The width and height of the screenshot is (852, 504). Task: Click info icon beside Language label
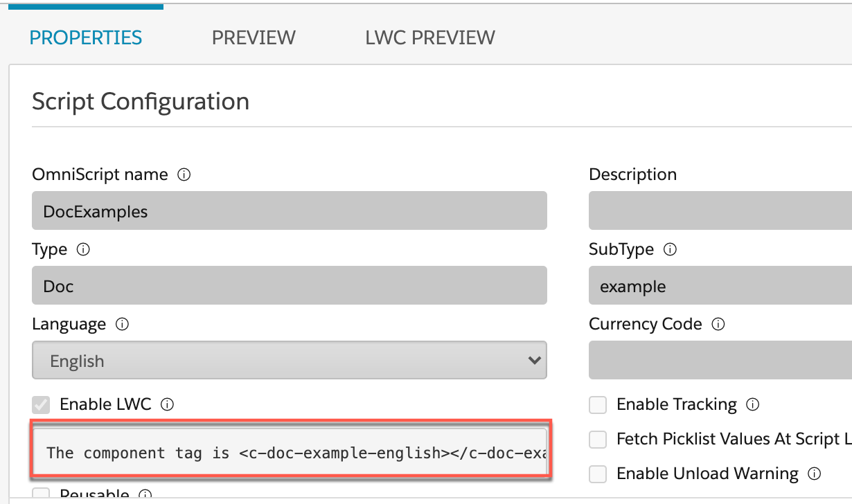click(122, 325)
